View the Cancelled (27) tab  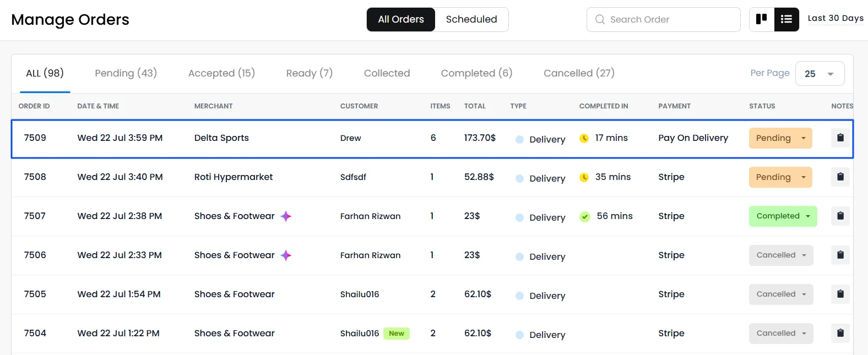(579, 73)
